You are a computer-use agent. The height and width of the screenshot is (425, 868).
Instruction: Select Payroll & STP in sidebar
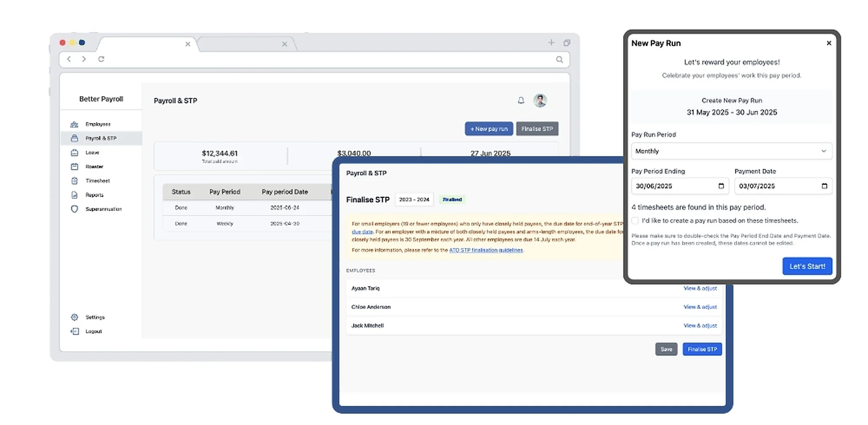pyautogui.click(x=101, y=138)
